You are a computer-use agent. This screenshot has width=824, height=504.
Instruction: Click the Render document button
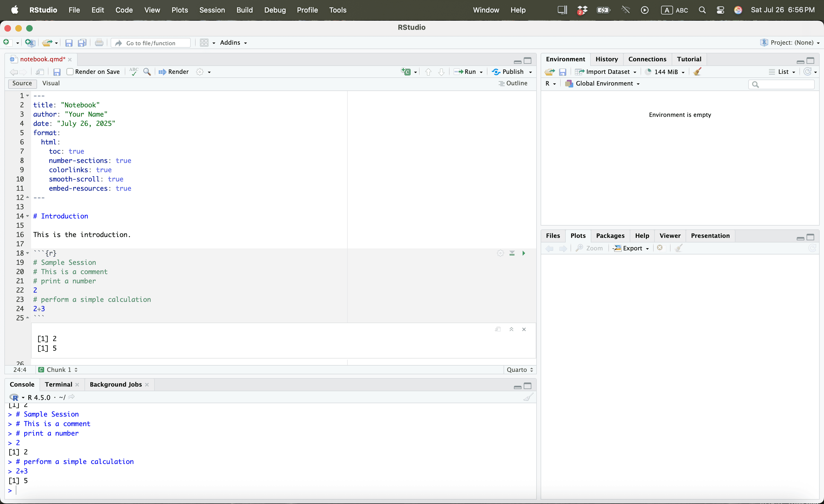[x=174, y=72]
